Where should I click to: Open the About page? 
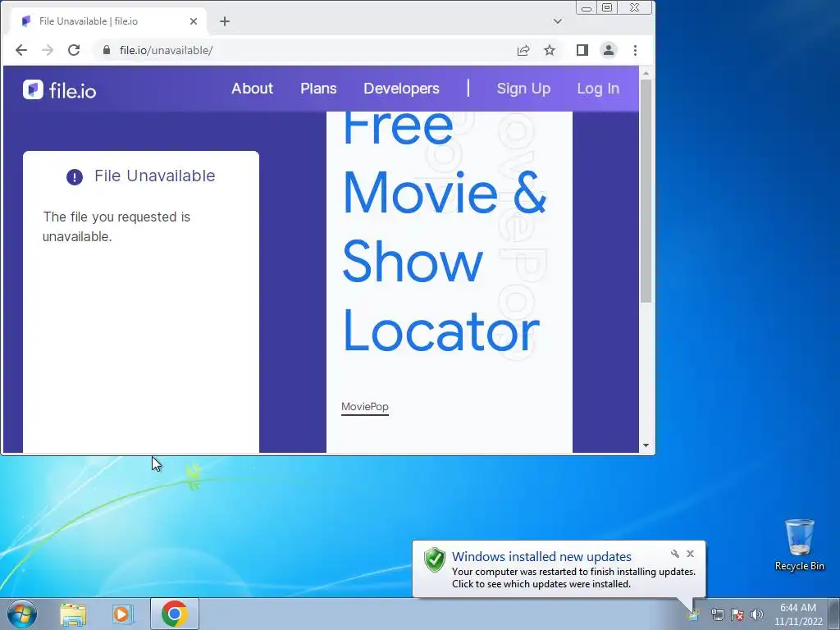(x=252, y=89)
